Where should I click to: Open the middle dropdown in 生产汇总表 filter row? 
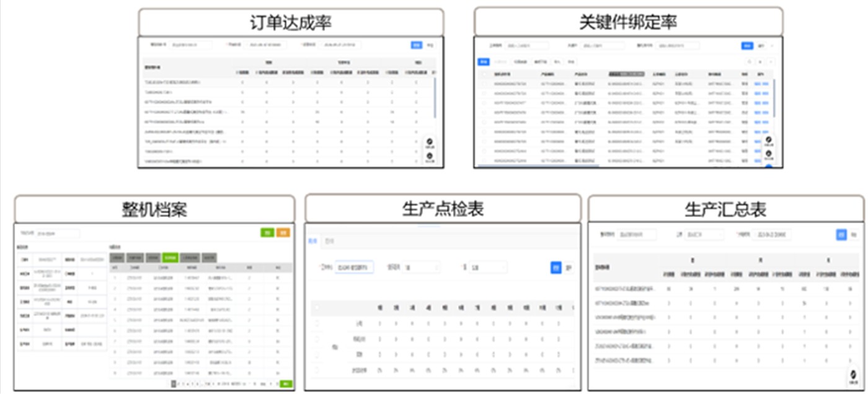704,235
